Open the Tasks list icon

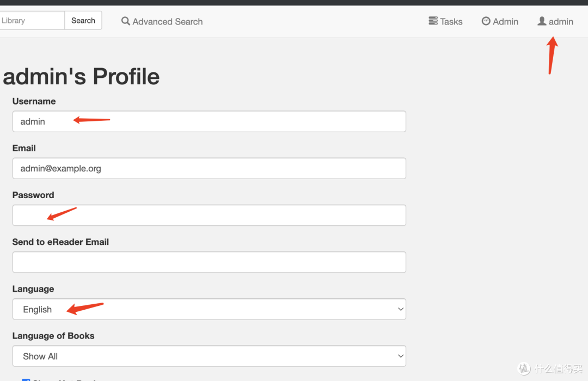click(433, 21)
